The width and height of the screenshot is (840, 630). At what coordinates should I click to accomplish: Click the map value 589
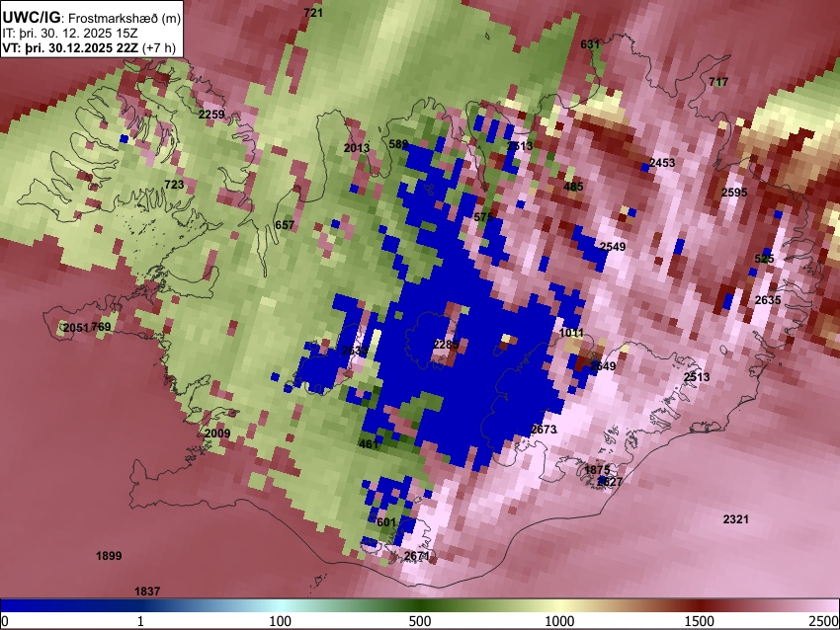398,144
